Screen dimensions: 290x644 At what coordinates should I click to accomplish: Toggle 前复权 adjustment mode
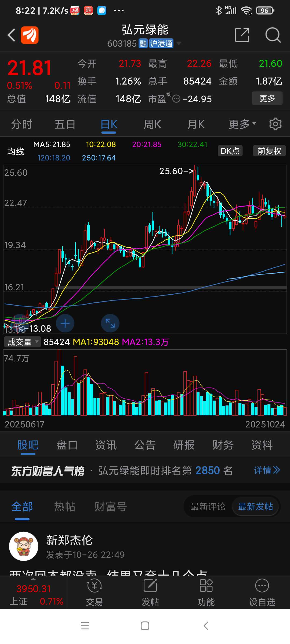point(269,151)
